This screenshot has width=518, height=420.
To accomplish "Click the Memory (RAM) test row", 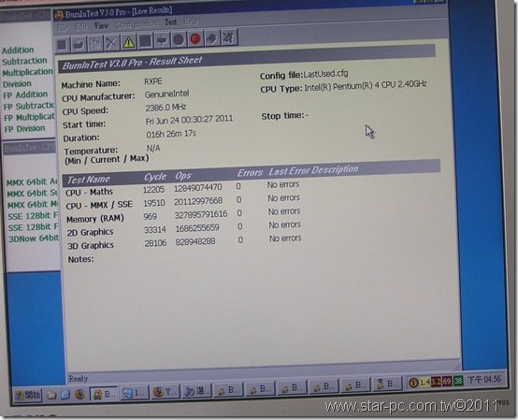I will pos(183,215).
